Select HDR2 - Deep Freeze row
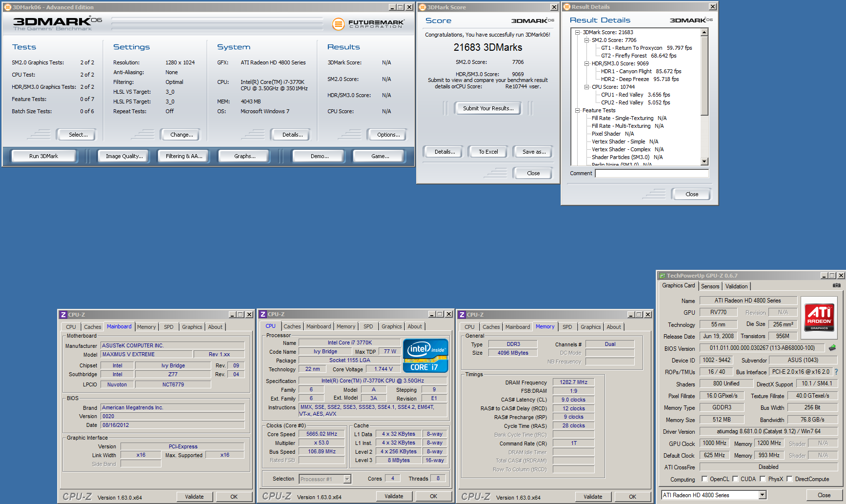846x504 pixels. click(640, 79)
